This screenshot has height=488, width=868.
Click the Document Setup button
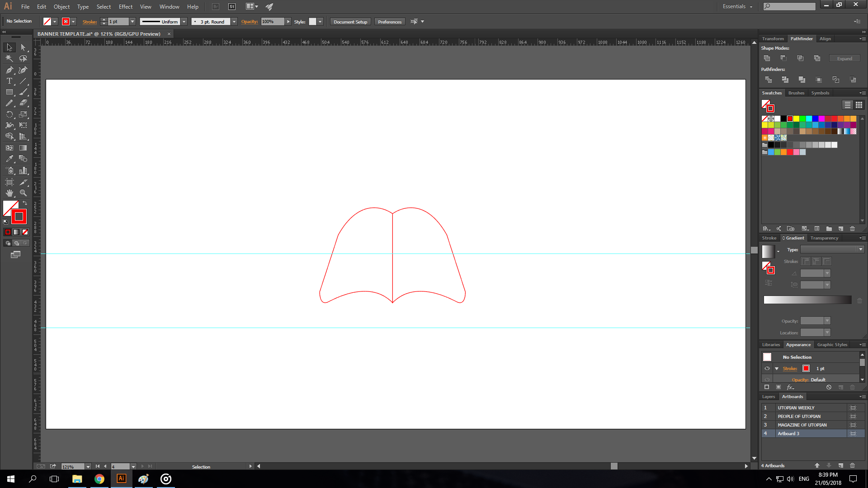[350, 22]
